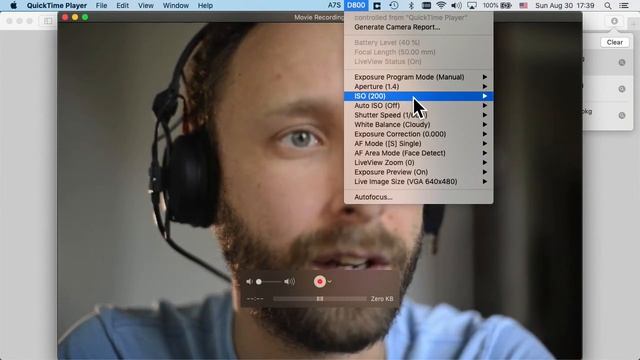The width and height of the screenshot is (640, 360).
Task: Start recording with the red record button
Action: click(x=320, y=281)
